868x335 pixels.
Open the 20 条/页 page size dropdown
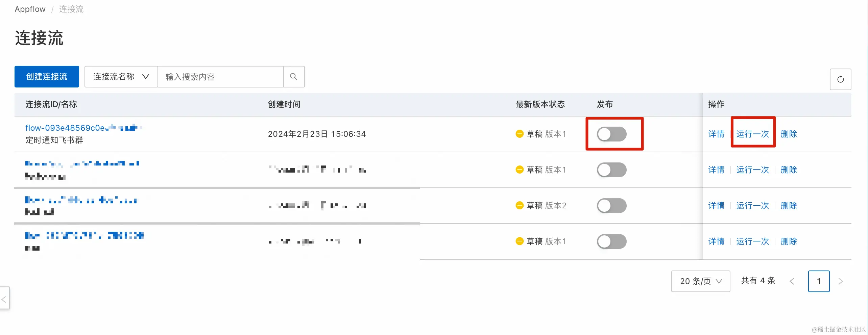[701, 281]
